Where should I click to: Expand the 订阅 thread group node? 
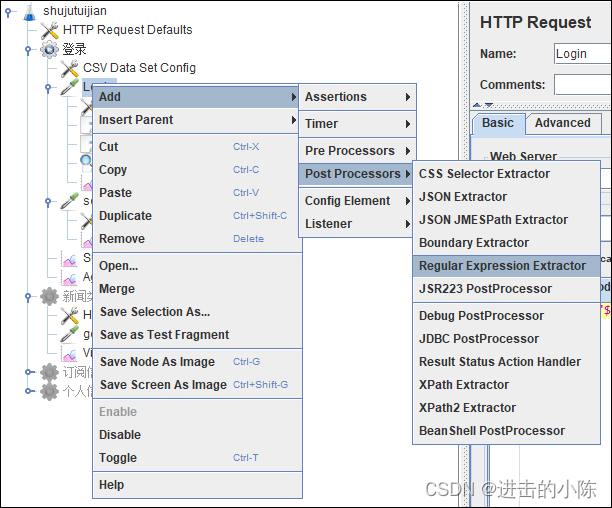click(28, 372)
